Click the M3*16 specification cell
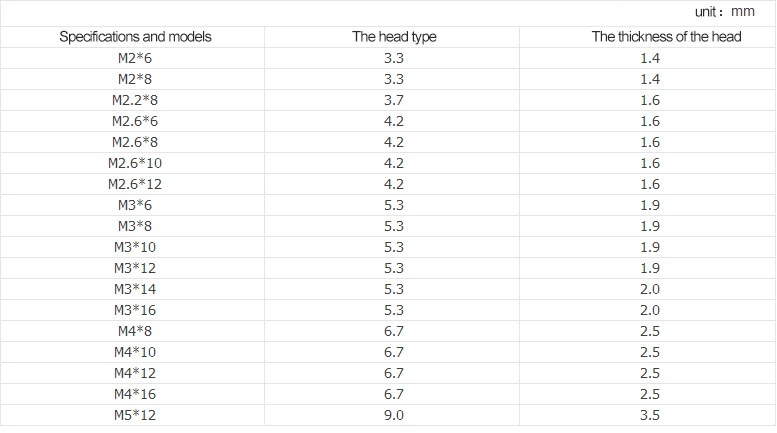Image resolution: width=777 pixels, height=433 pixels. point(135,310)
